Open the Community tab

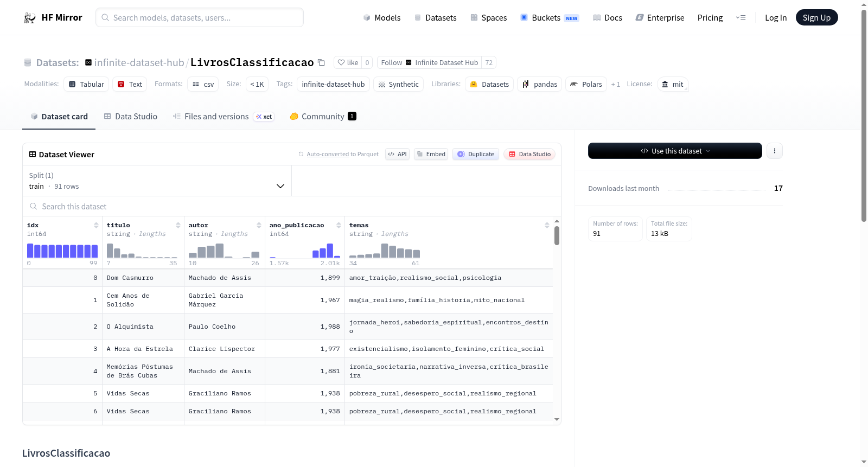[x=323, y=117]
